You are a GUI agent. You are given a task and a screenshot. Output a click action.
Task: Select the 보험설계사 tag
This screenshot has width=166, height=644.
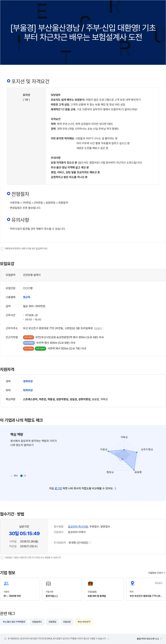(x=37, y=622)
